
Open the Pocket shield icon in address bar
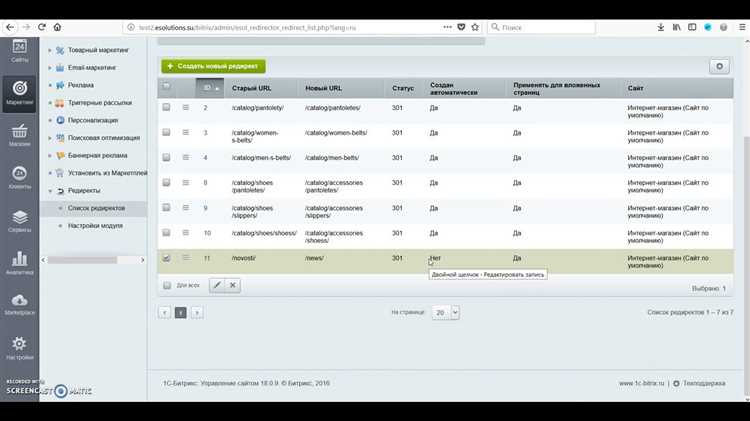tap(461, 27)
